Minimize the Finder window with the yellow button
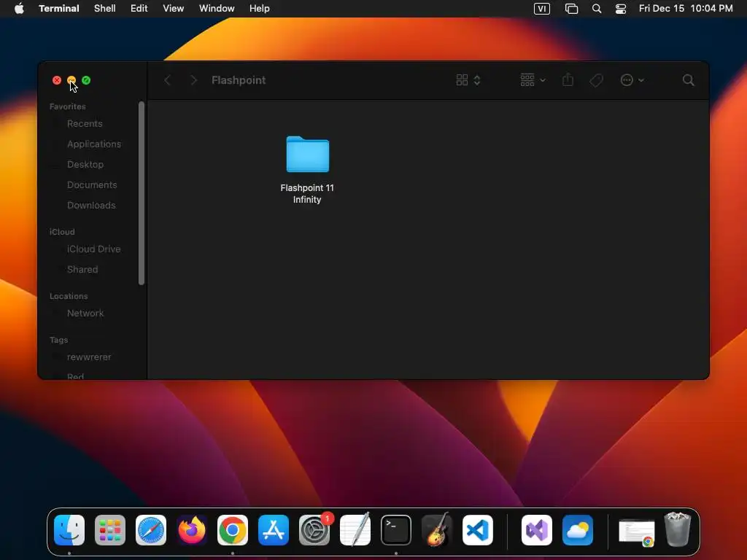Screen dimensions: 747x560 coord(71,80)
